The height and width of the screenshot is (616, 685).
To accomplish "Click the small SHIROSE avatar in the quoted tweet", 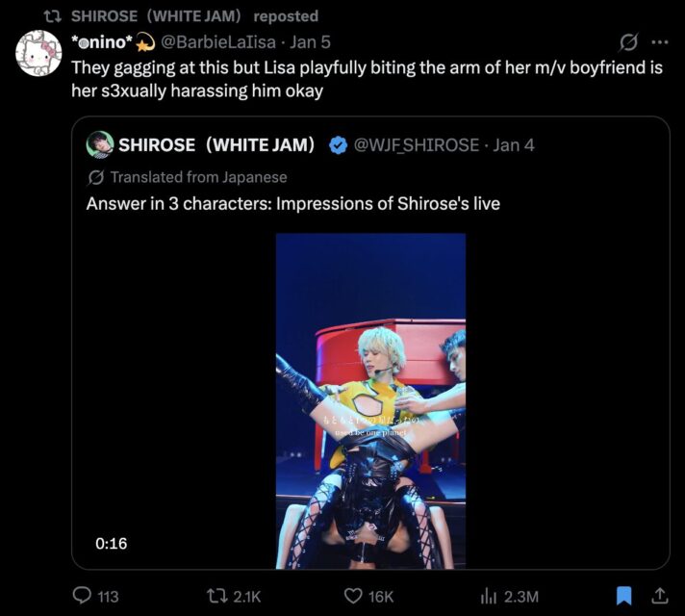I will [100, 145].
